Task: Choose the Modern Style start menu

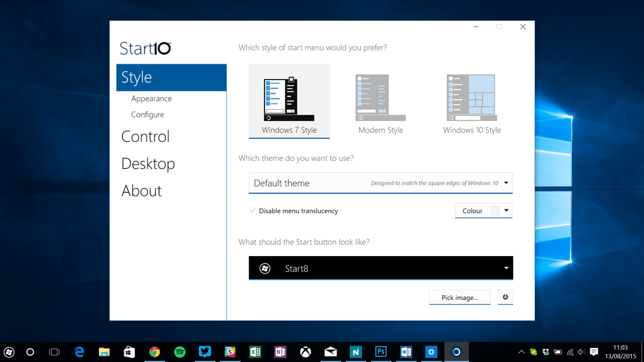Action: 380,104
